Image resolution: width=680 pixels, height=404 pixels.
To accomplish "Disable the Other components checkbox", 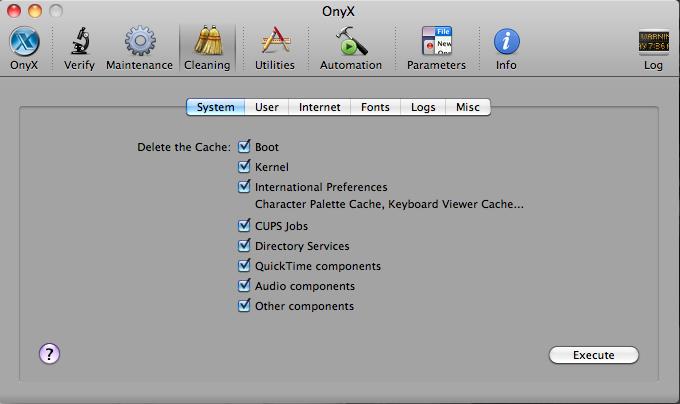I will [x=244, y=306].
